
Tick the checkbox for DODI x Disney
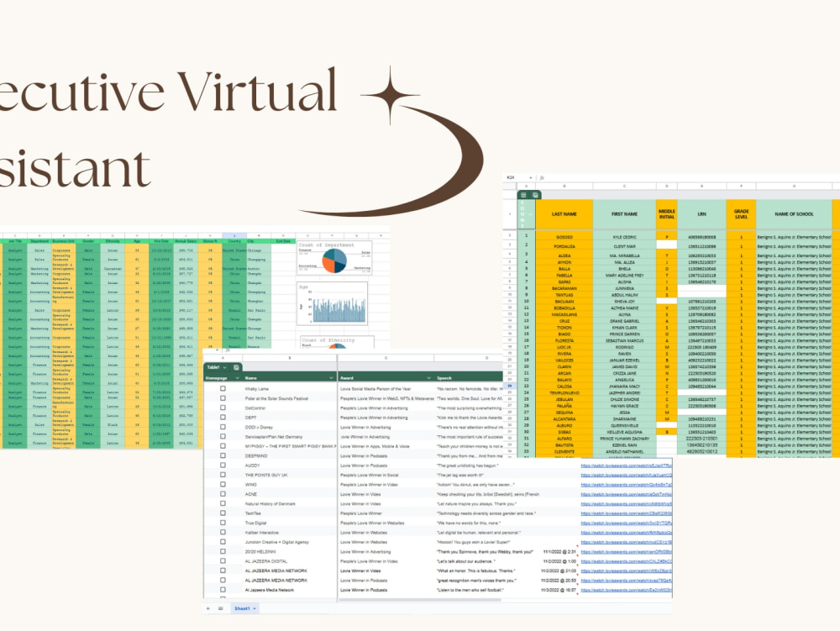(223, 427)
